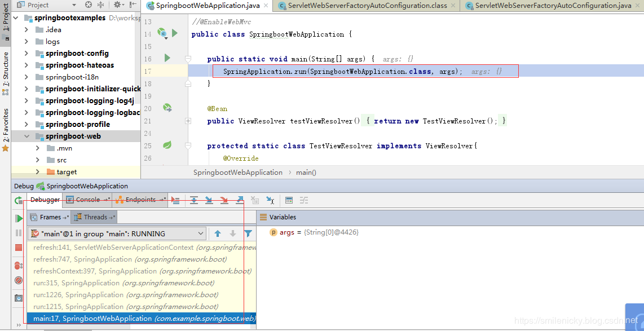Close ServletWebServerFactoryAutoConfiguration.class tab
The width and height of the screenshot is (644, 331).
tap(453, 6)
